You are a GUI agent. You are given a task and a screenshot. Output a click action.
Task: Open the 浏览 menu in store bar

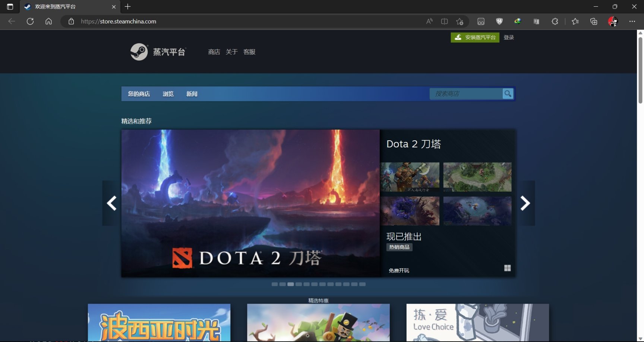click(x=168, y=94)
